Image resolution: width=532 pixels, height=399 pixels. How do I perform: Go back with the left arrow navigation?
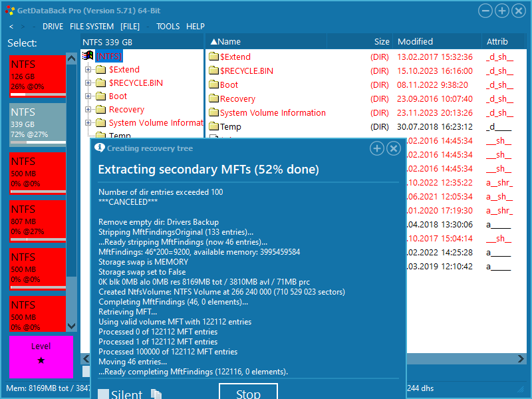tap(11, 27)
